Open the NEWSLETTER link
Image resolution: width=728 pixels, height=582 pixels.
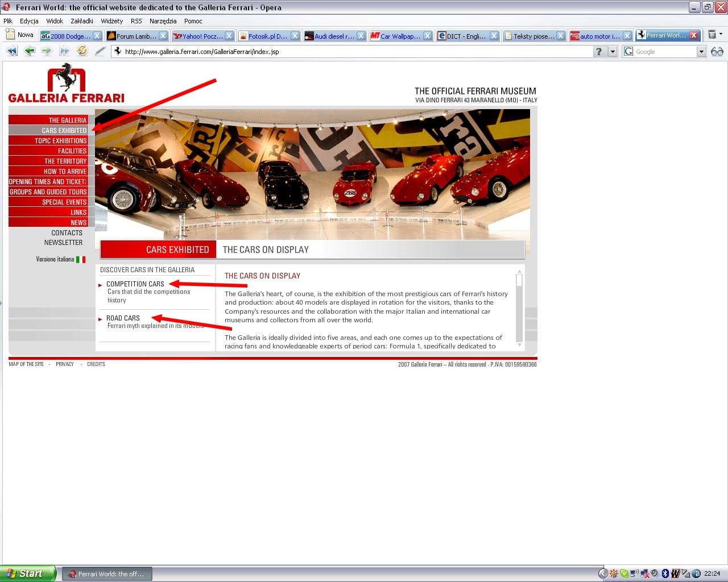pos(63,242)
